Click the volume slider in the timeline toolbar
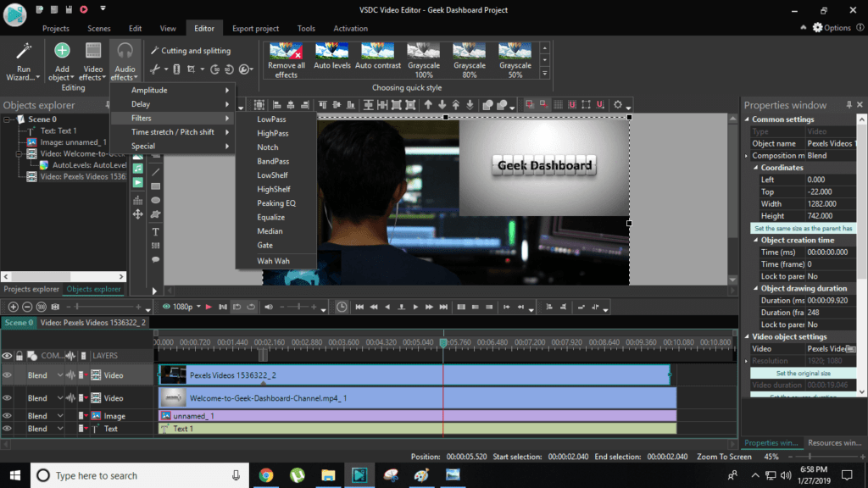868x488 pixels. [x=299, y=307]
